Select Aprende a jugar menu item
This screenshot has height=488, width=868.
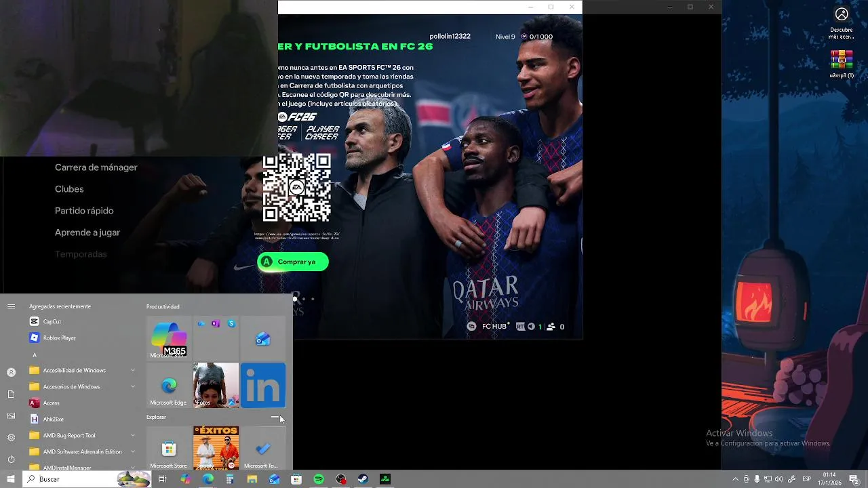87,232
